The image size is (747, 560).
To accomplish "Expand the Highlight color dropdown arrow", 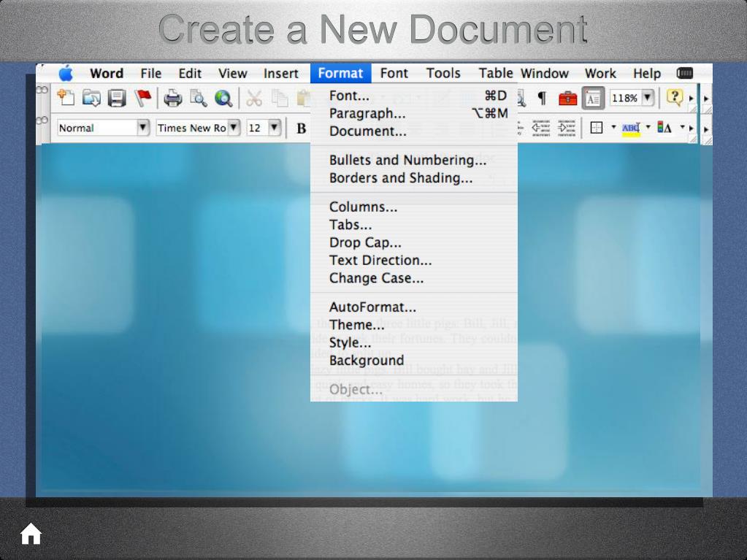I will (648, 127).
